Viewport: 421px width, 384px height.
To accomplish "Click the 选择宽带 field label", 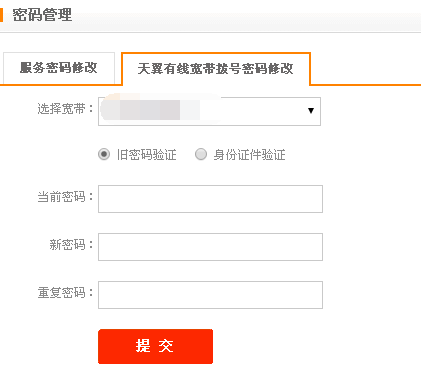I will [65, 109].
